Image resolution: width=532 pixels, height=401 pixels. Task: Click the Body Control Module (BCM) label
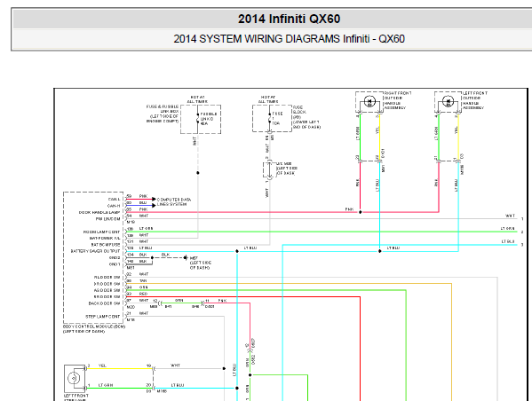pos(94,329)
